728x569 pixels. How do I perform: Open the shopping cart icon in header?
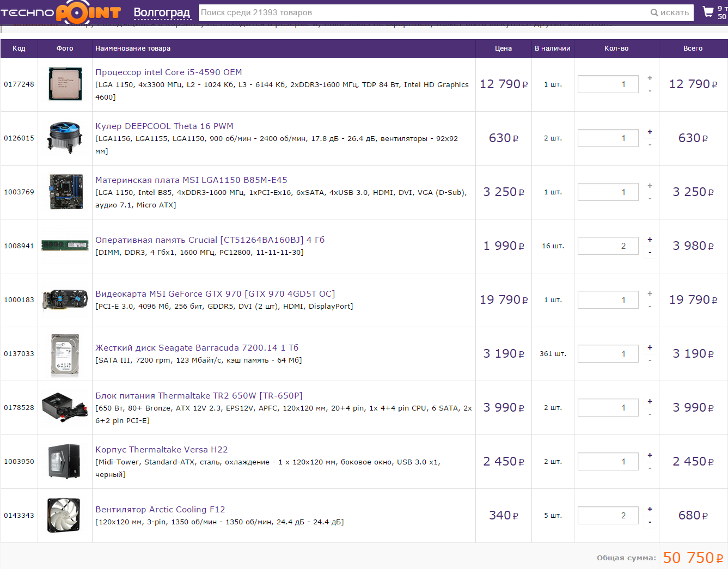[708, 11]
